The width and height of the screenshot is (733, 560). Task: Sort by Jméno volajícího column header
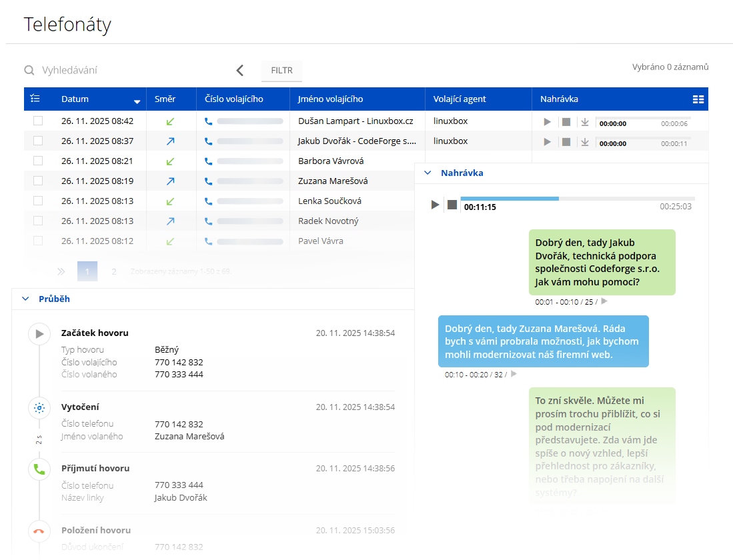click(331, 99)
